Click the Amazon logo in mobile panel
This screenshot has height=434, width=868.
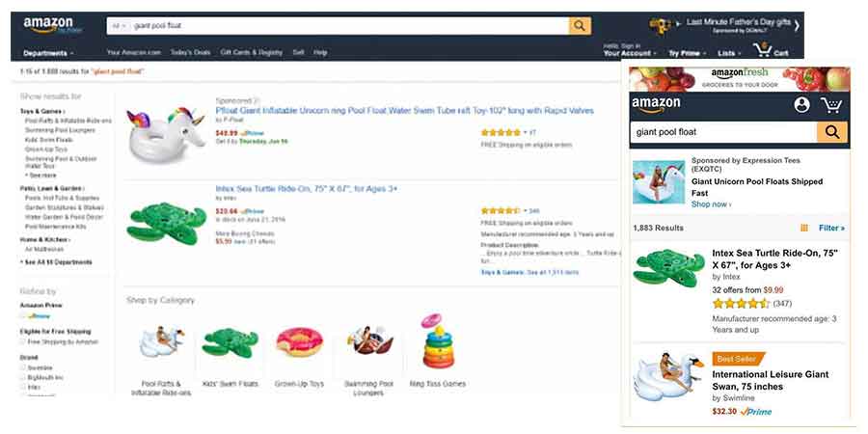[x=657, y=105]
